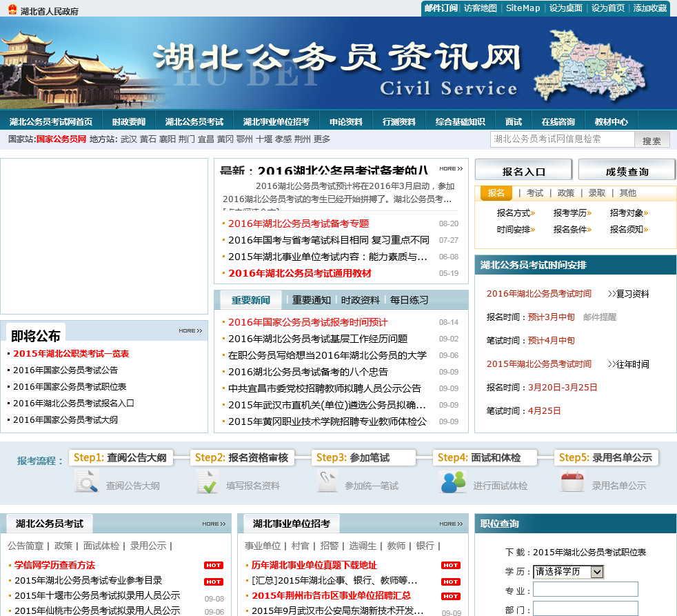Open the 武汉 local site link
Viewport: 677px width, 616px height.
pyautogui.click(x=128, y=139)
